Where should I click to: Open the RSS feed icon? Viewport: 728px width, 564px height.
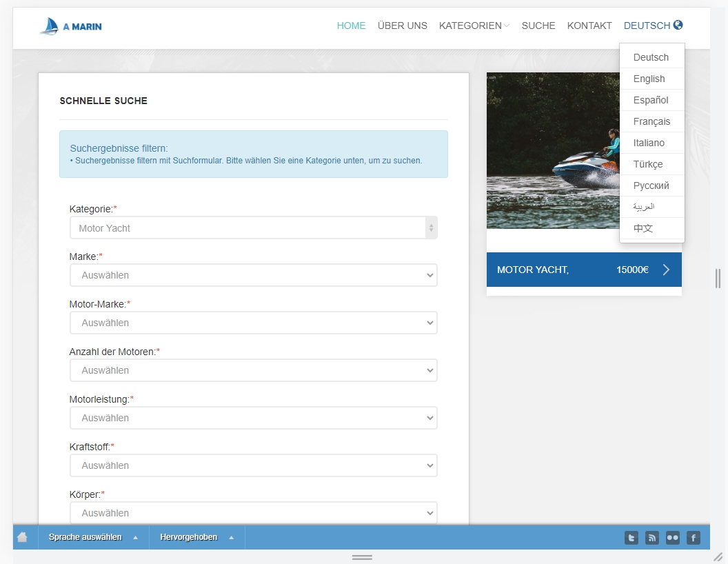652,538
